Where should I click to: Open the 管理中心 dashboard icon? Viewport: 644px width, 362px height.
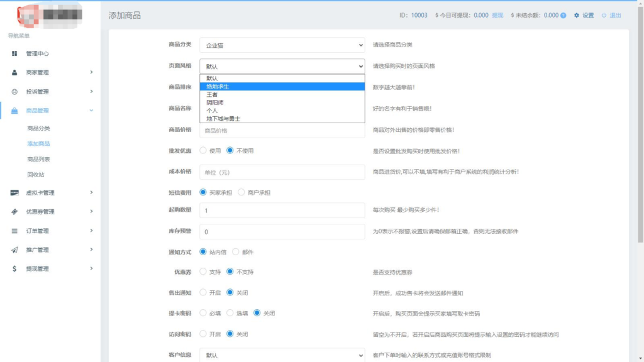tap(14, 53)
